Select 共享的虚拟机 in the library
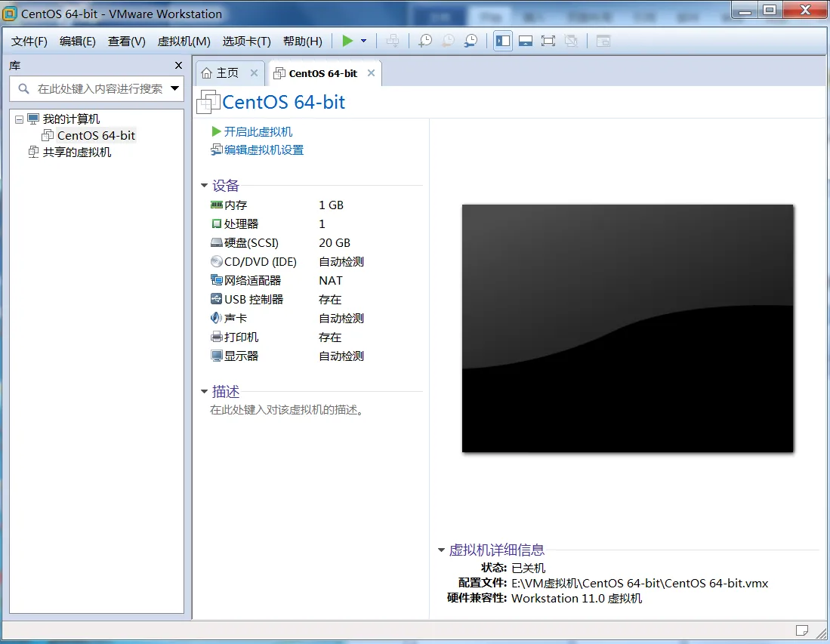 click(77, 153)
